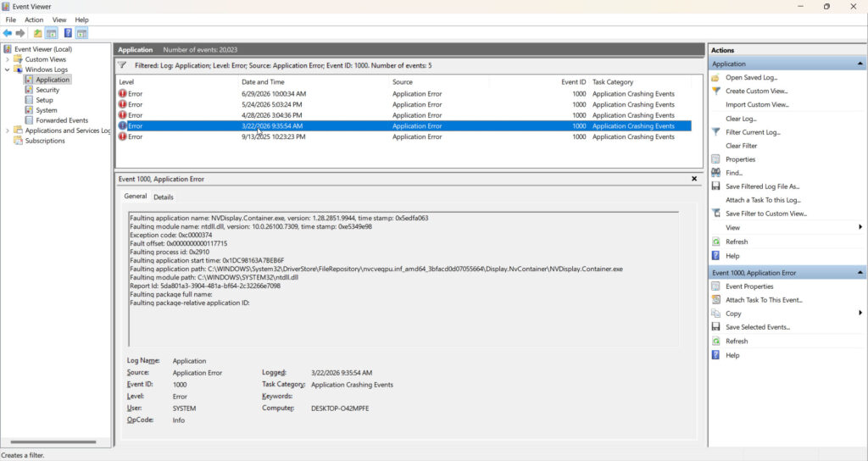Open the Copy submenu arrow in Actions
The height and width of the screenshot is (461, 868).
tap(860, 314)
